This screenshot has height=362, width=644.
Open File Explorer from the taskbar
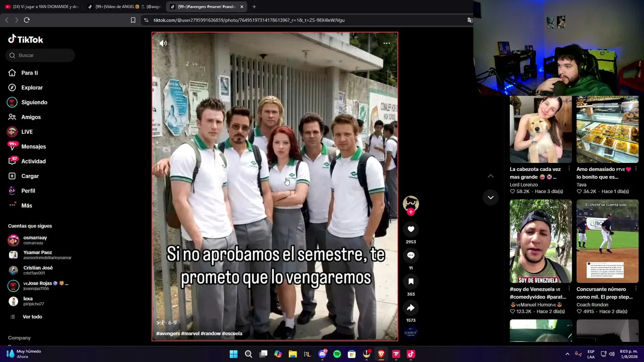point(293,354)
